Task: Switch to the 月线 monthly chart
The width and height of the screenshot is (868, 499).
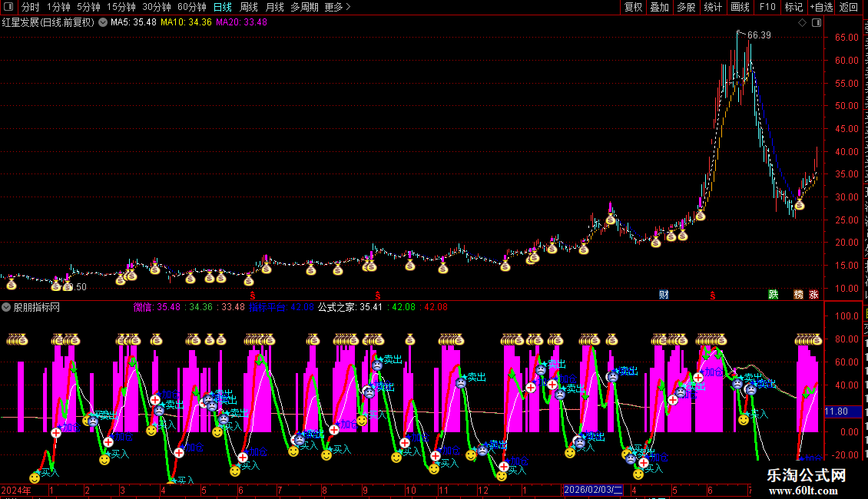Action: 274,7
